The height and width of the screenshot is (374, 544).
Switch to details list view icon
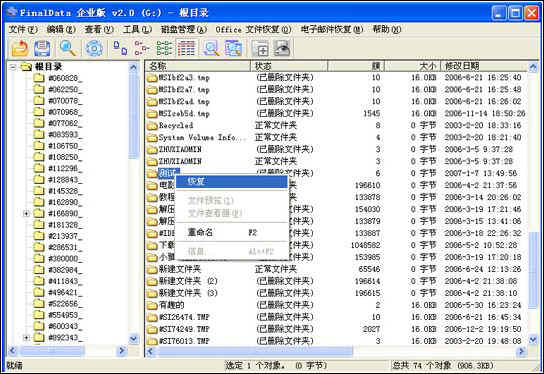(x=187, y=48)
